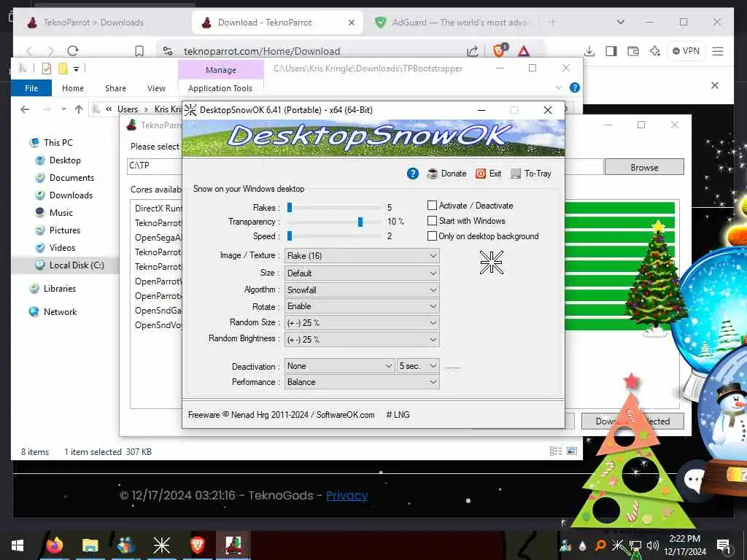Click File Explorer back arrow

pos(25,109)
